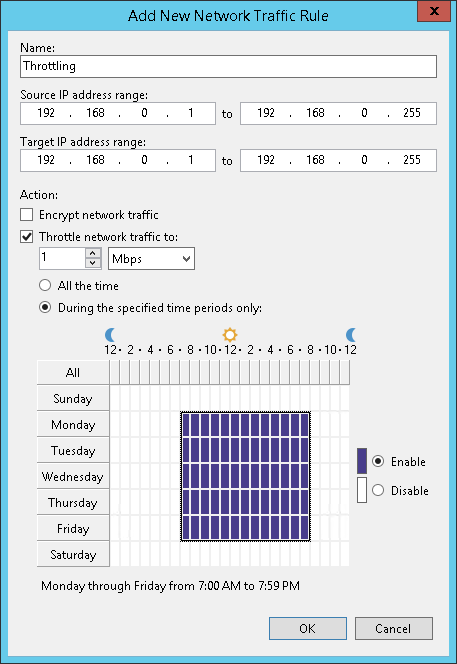Image resolution: width=457 pixels, height=664 pixels.
Task: Select During the specified time periods only
Action: tap(45, 307)
